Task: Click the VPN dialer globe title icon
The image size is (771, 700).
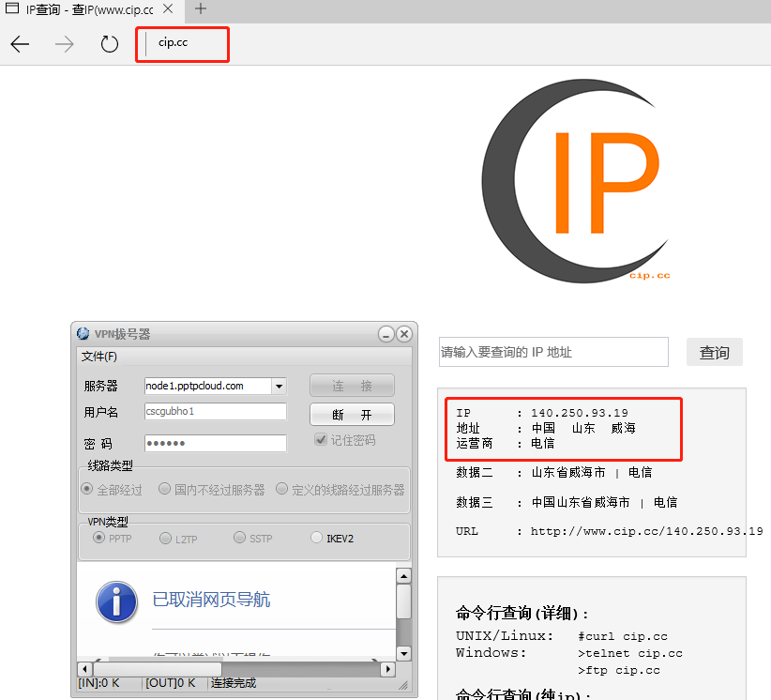Action: coord(83,334)
